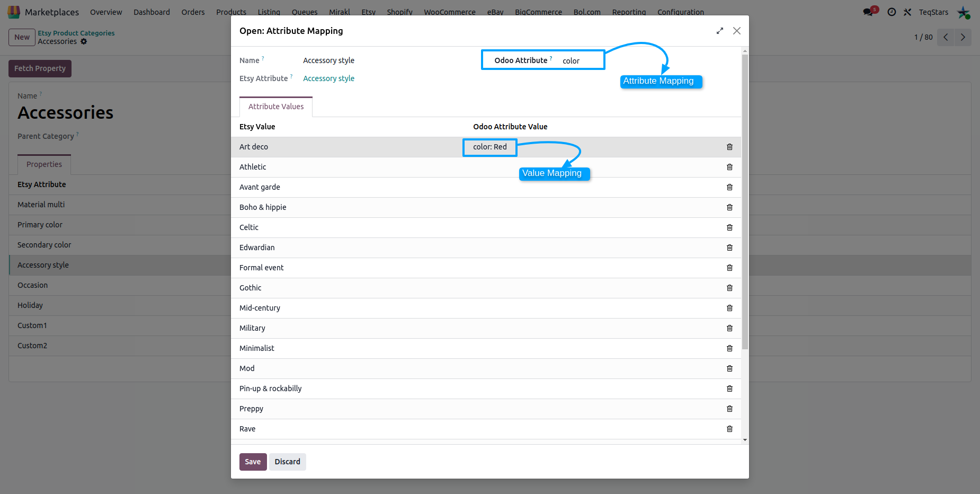Delete the Mid-century value row
This screenshot has width=980, height=494.
729,308
